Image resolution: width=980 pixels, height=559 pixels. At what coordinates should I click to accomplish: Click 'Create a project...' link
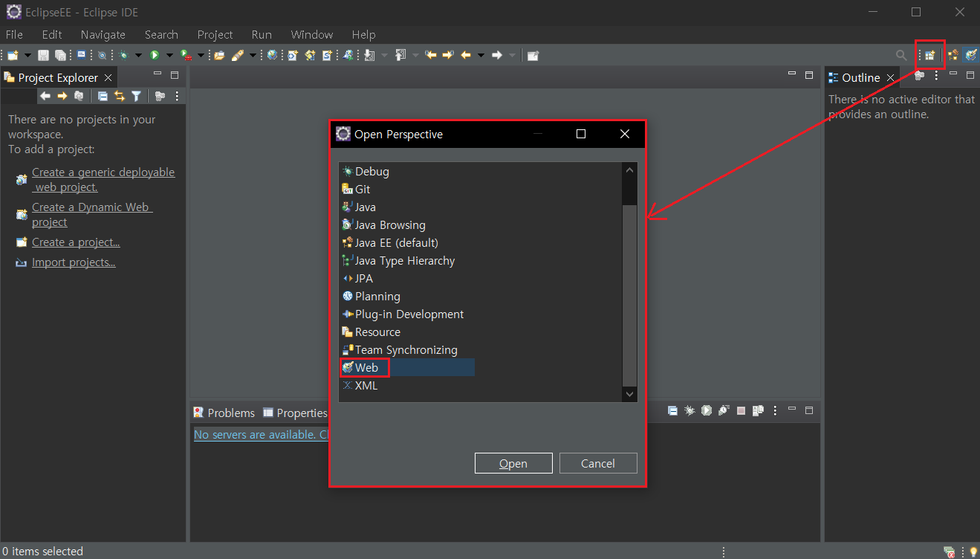click(76, 242)
